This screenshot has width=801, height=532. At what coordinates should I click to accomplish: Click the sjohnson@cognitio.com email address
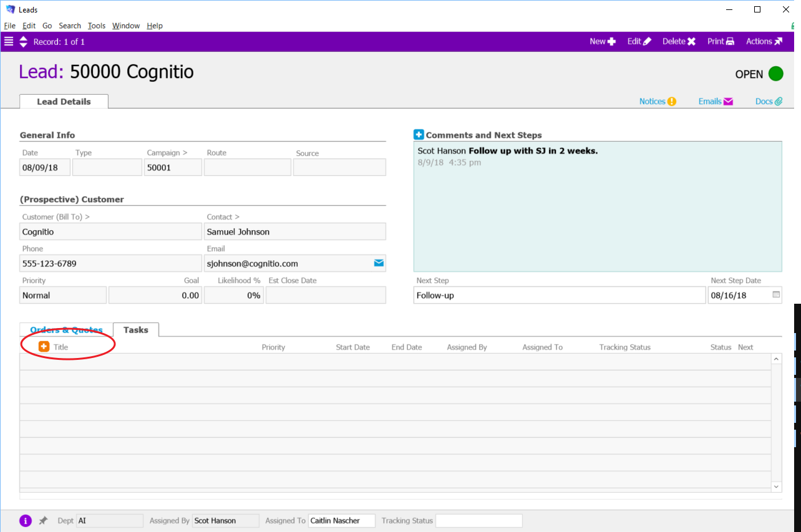pyautogui.click(x=253, y=264)
